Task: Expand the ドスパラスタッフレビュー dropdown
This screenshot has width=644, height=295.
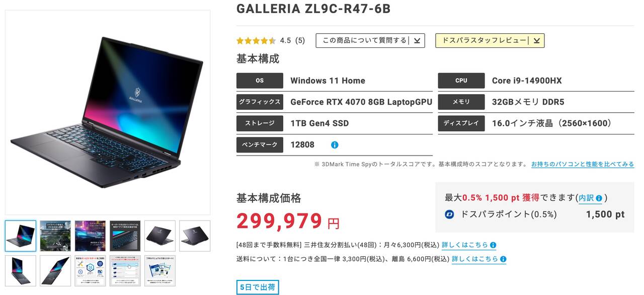Action: [x=490, y=41]
